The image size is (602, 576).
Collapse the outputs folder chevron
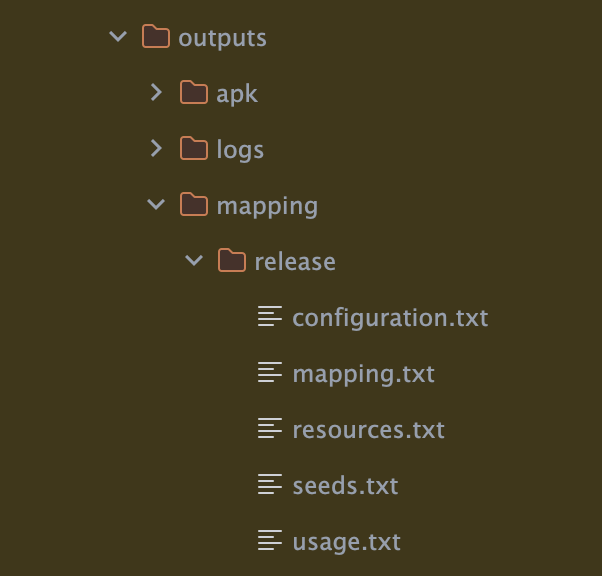pos(118,37)
